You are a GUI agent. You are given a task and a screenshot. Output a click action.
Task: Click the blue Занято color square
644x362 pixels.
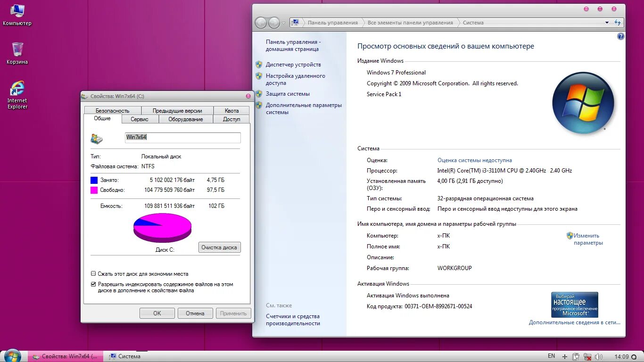point(94,180)
